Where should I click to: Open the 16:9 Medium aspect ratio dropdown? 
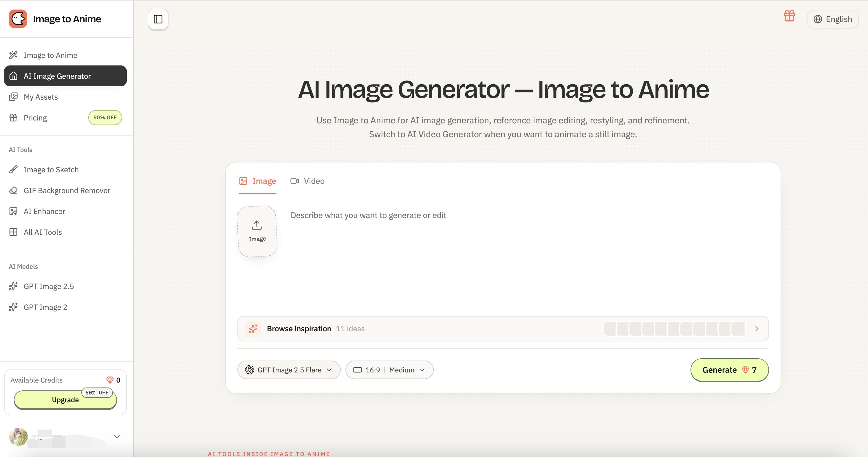(x=389, y=370)
